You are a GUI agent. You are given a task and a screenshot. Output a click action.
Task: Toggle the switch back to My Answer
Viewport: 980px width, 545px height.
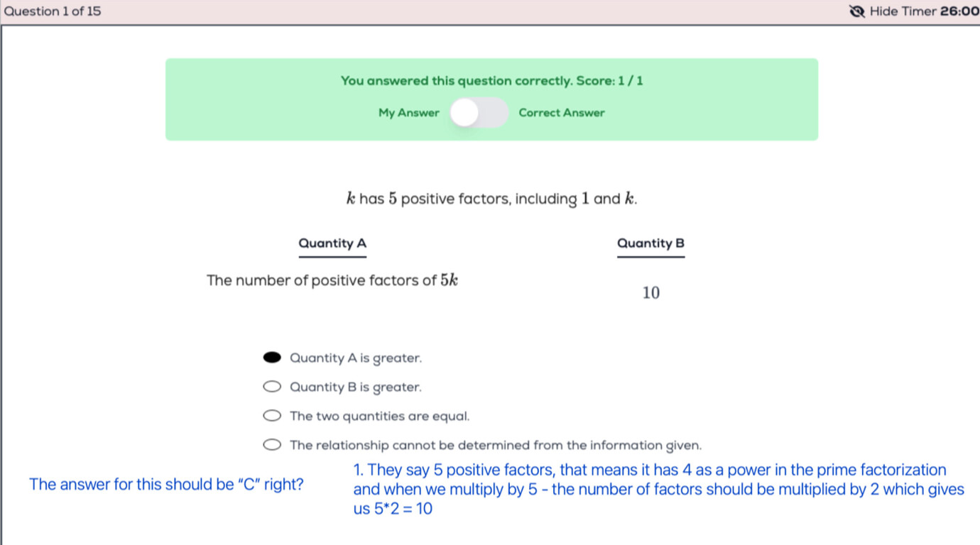[465, 112]
